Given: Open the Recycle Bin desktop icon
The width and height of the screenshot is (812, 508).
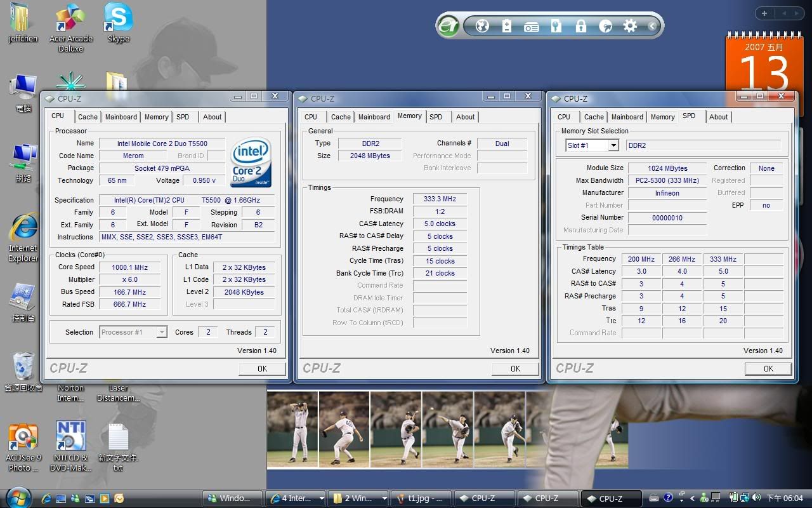Looking at the screenshot, I should coord(23,371).
